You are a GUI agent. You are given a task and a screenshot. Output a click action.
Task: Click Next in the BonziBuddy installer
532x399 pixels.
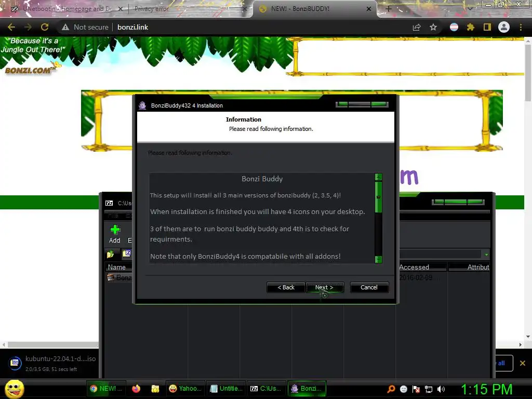point(325,287)
